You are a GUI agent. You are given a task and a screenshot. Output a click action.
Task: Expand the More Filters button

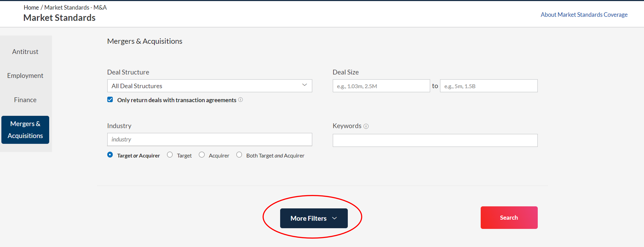pos(314,218)
